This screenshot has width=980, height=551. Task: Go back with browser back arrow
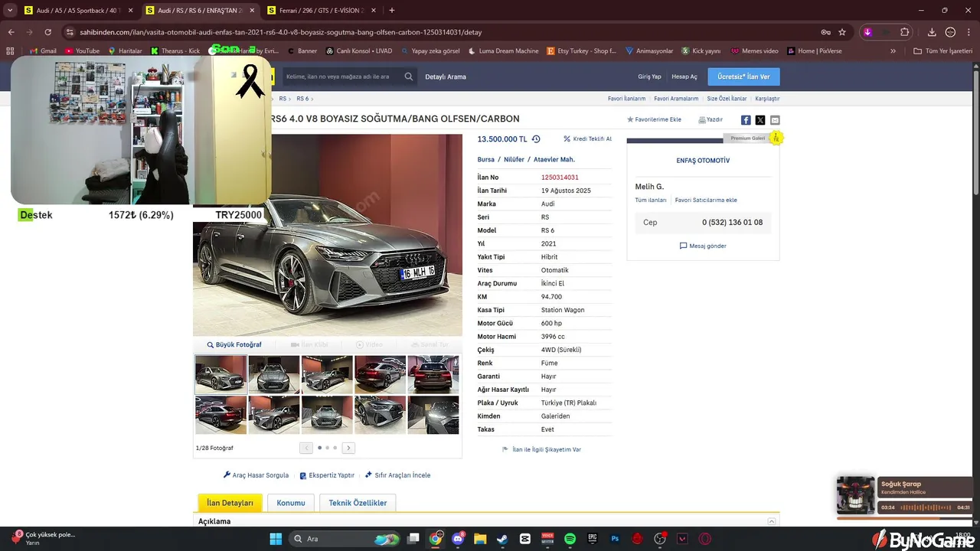point(11,32)
